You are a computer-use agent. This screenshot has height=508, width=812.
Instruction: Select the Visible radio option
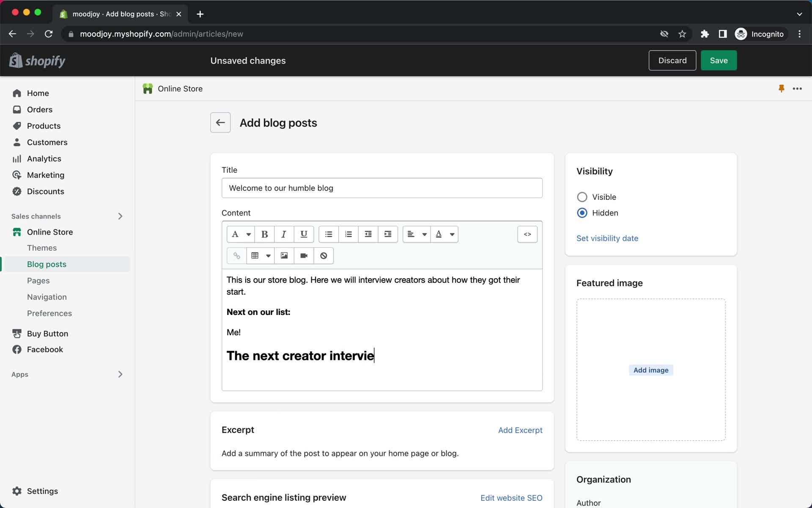pyautogui.click(x=582, y=197)
